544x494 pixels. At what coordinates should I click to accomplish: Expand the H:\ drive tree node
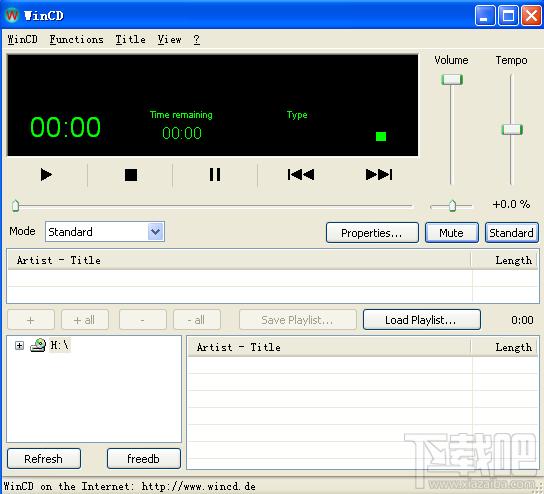[x=19, y=346]
